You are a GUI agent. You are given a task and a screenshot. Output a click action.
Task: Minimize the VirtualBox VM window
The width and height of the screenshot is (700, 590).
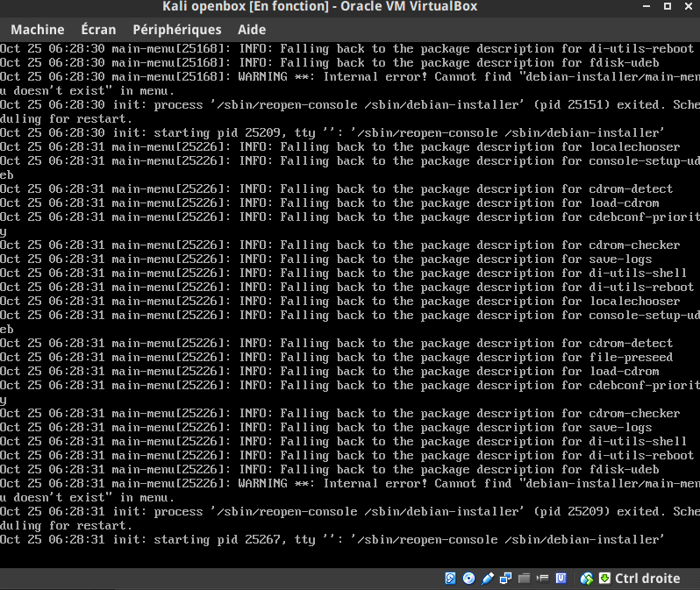click(645, 7)
